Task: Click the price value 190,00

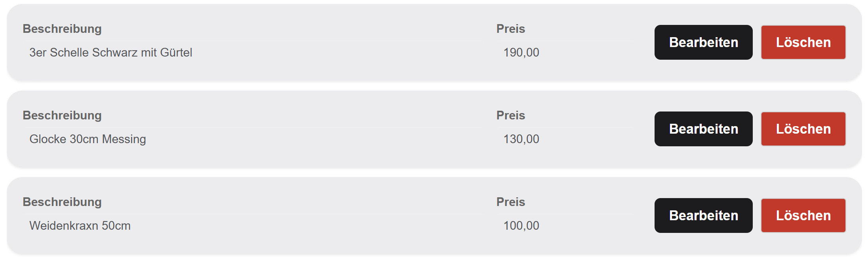Action: 521,53
